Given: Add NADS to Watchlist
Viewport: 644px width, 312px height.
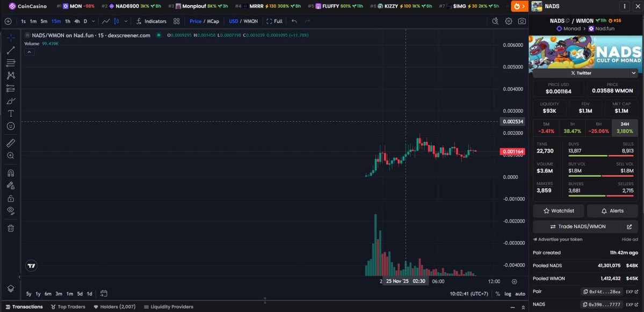Looking at the screenshot, I should tap(559, 211).
